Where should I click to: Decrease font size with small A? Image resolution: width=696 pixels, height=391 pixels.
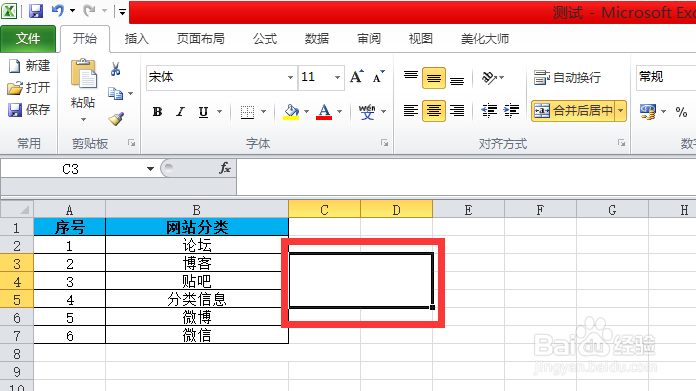tap(378, 77)
